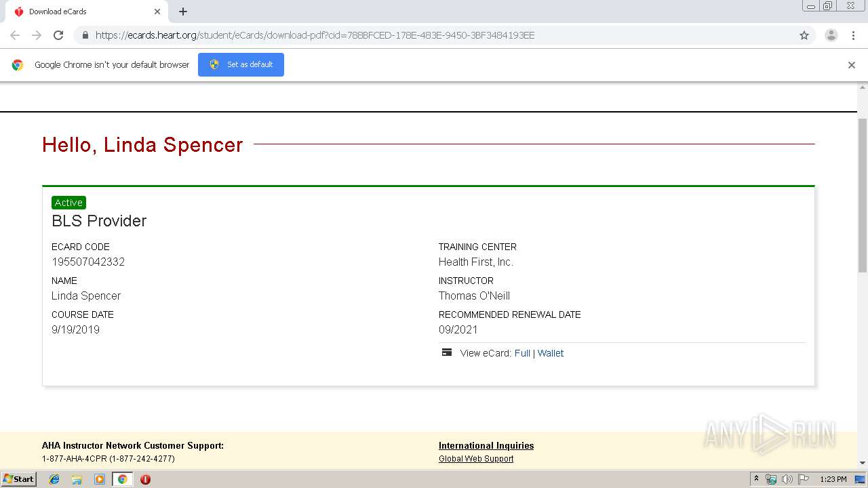This screenshot has width=868, height=488.
Task: Click the Chrome taskbar button
Action: point(122,479)
